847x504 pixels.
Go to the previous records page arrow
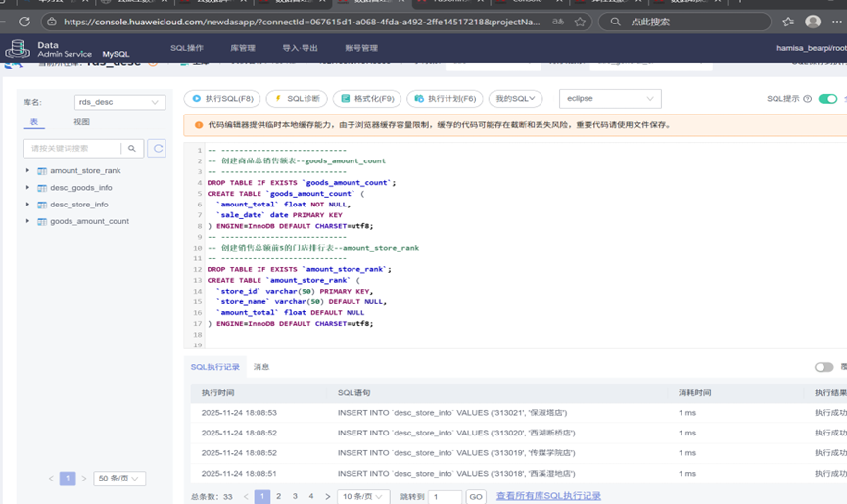(246, 496)
